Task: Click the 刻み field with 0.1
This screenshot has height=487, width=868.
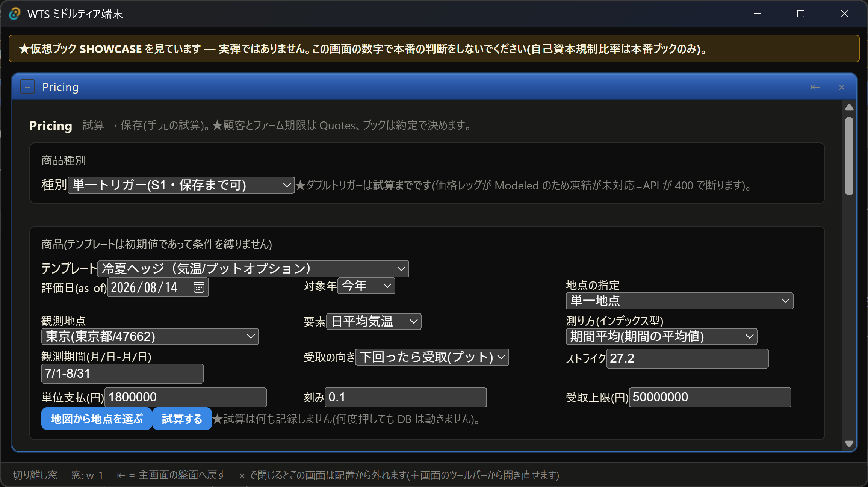Action: (406, 397)
